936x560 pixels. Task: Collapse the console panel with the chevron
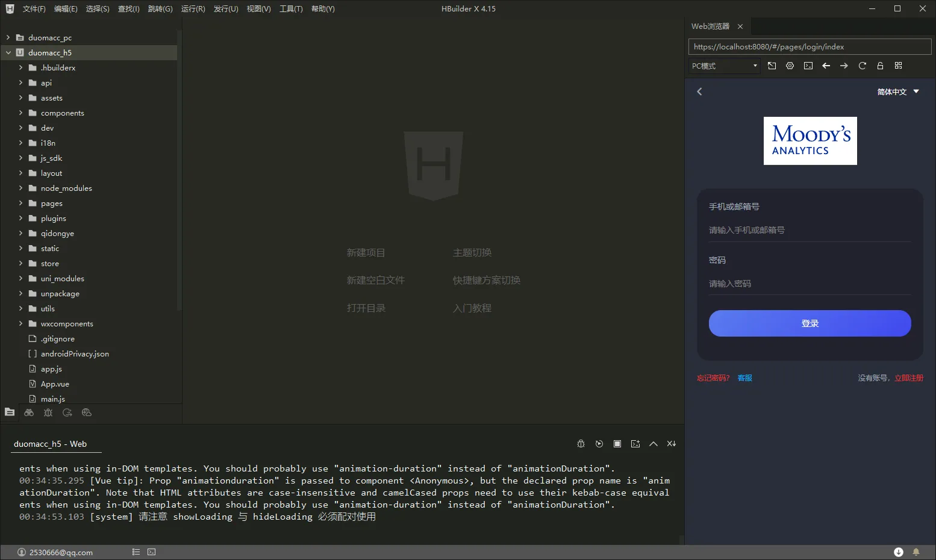[x=654, y=444]
